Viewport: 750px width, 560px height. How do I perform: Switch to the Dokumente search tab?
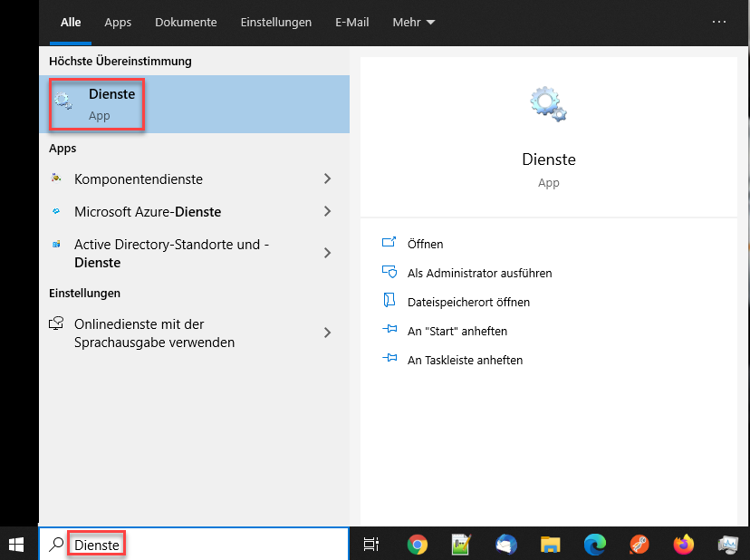(x=186, y=22)
